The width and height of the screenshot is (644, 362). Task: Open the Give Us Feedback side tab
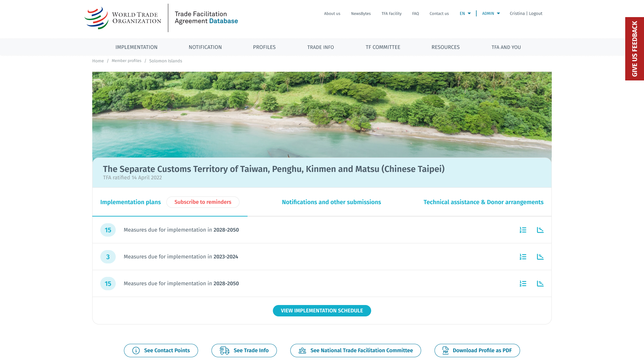[634, 49]
